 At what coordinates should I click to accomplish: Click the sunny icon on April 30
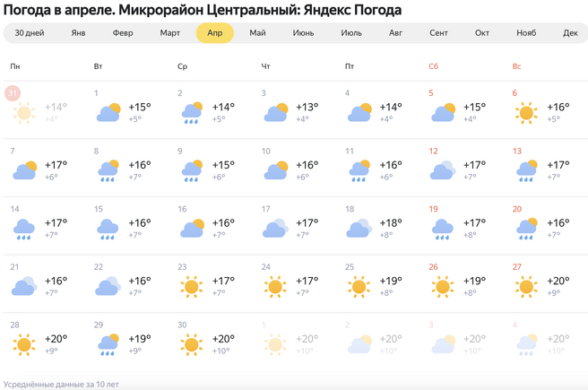click(x=192, y=344)
